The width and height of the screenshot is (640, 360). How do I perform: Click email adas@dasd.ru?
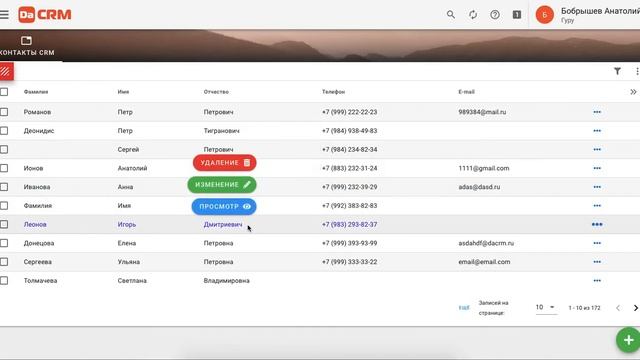[x=479, y=187]
